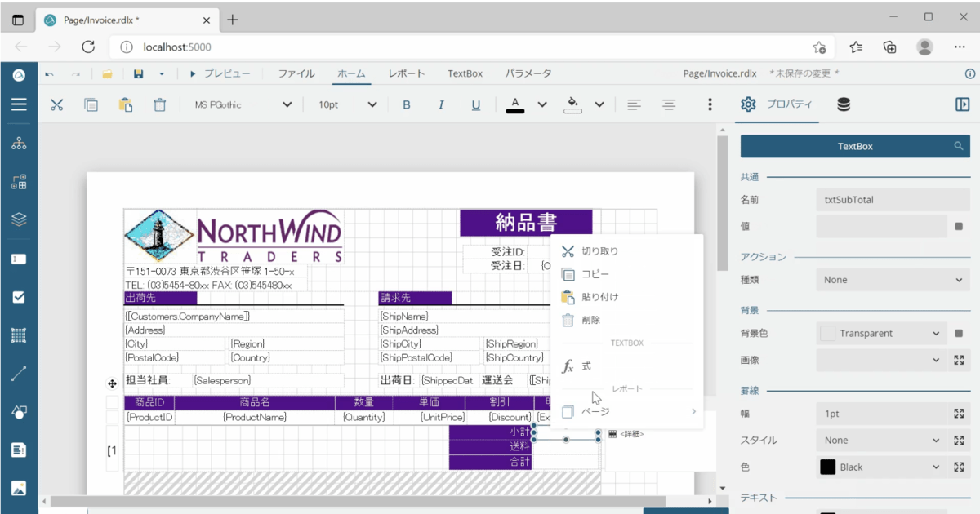The height and width of the screenshot is (514, 980).
Task: Click the report explorer tree icon in sidebar
Action: 19,144
